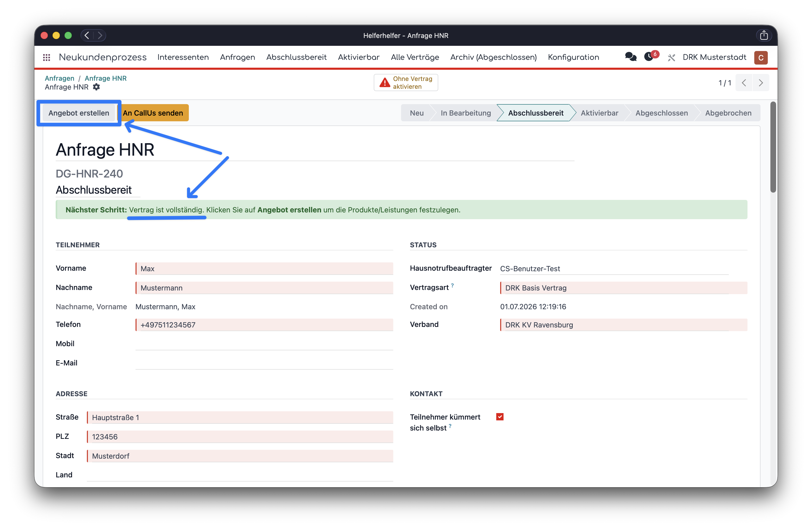812x531 pixels.
Task: Click the empty Mobil field
Action: pyautogui.click(x=265, y=344)
